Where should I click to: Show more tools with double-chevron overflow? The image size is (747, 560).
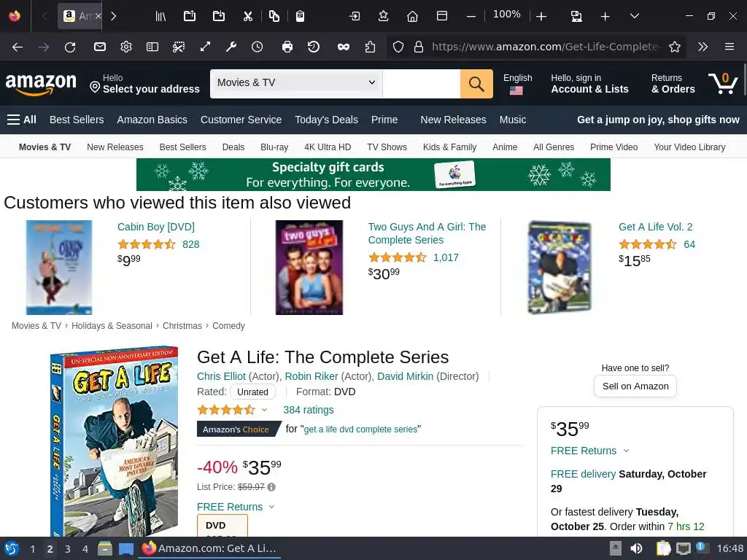pyautogui.click(x=703, y=47)
